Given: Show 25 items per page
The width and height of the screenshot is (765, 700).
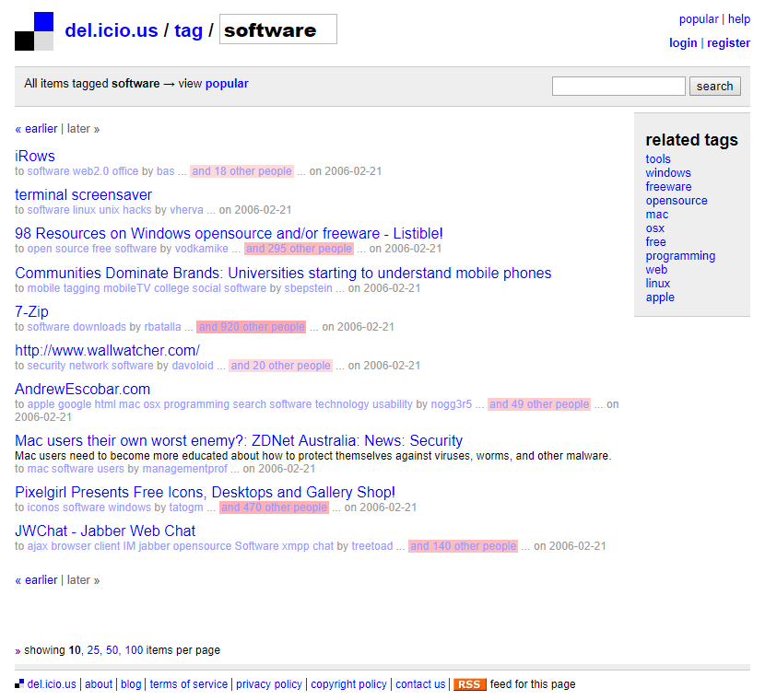Looking at the screenshot, I should coord(93,650).
